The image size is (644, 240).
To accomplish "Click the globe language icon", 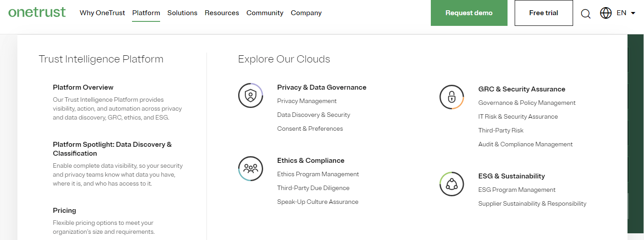I will point(606,13).
